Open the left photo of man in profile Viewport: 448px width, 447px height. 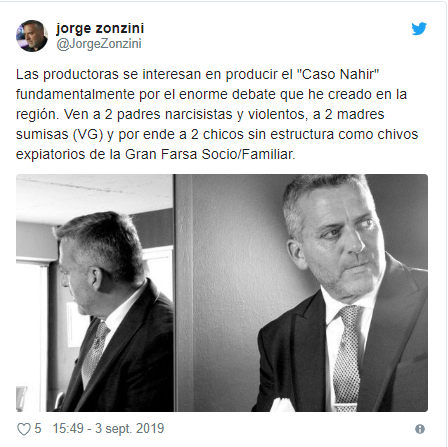[95, 293]
